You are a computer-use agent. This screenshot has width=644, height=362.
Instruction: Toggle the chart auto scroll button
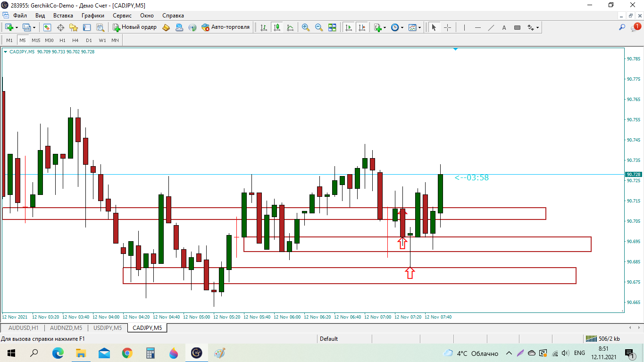pos(349,27)
